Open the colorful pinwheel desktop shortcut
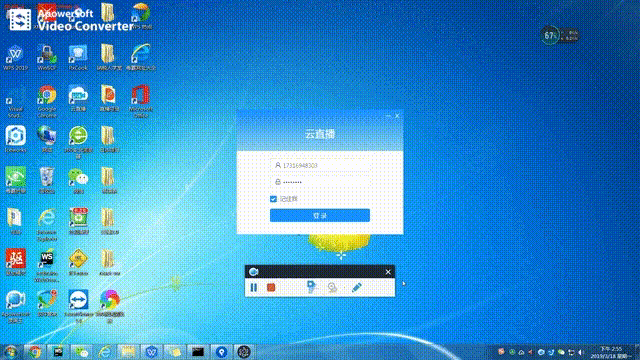The width and height of the screenshot is (640, 360). (109, 306)
